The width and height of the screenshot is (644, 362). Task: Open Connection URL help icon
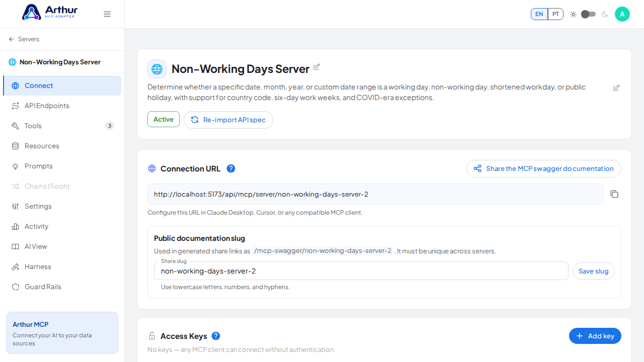click(x=231, y=168)
